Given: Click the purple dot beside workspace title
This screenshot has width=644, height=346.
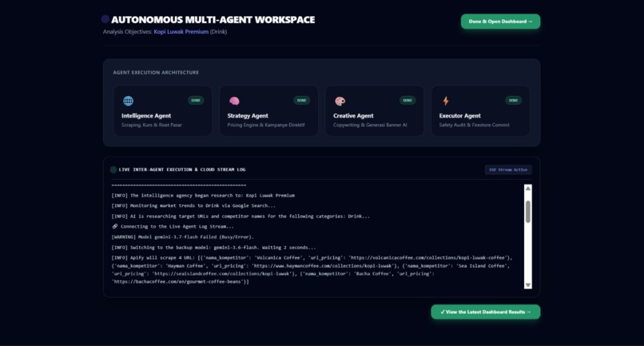Looking at the screenshot, I should [x=105, y=19].
